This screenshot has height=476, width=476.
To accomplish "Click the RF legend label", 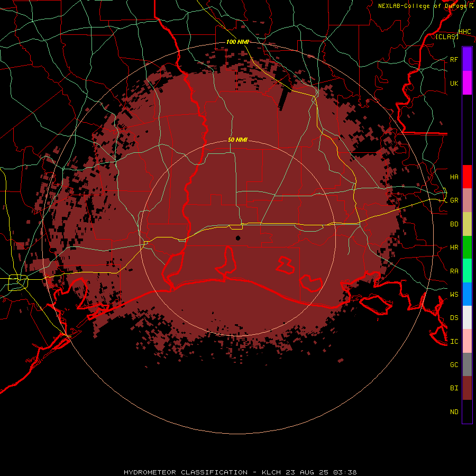I will pos(454,59).
